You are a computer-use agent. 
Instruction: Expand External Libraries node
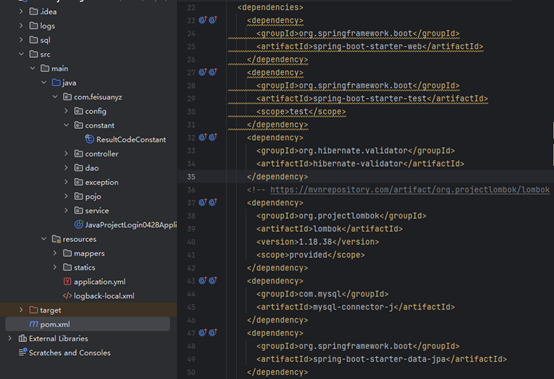tap(10, 338)
